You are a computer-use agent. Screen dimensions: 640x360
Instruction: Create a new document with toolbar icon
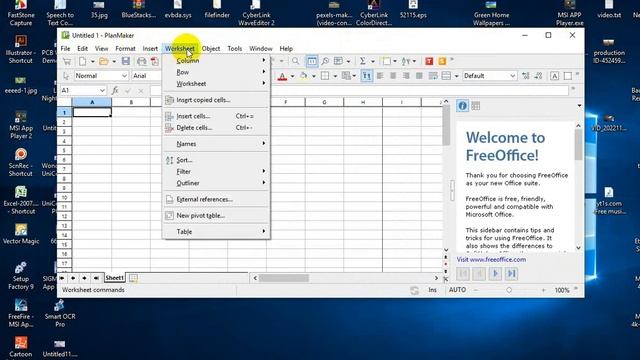tap(83, 61)
